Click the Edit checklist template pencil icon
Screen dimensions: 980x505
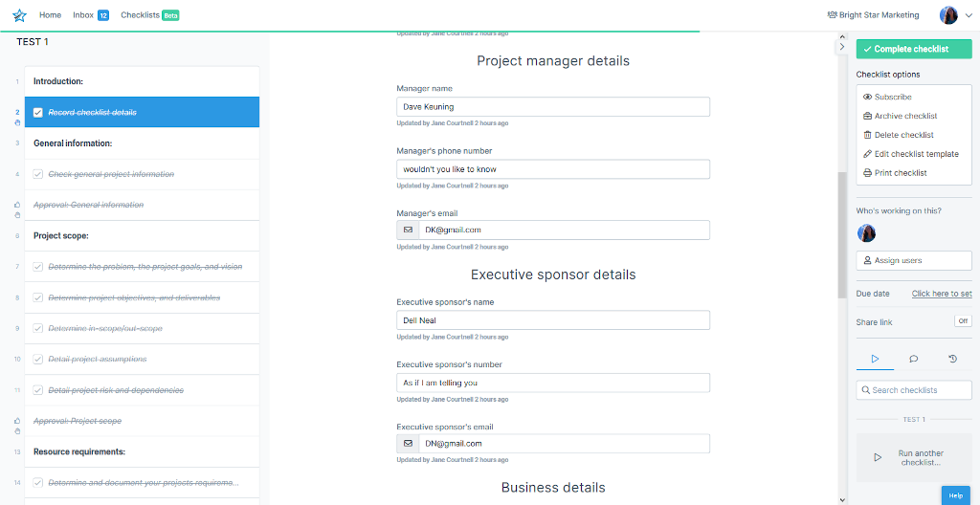point(867,154)
